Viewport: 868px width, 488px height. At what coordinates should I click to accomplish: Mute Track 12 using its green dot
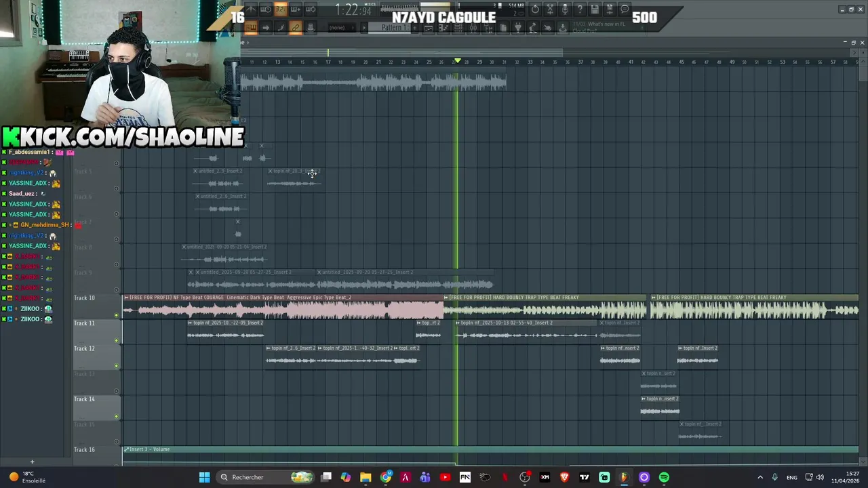point(117,366)
